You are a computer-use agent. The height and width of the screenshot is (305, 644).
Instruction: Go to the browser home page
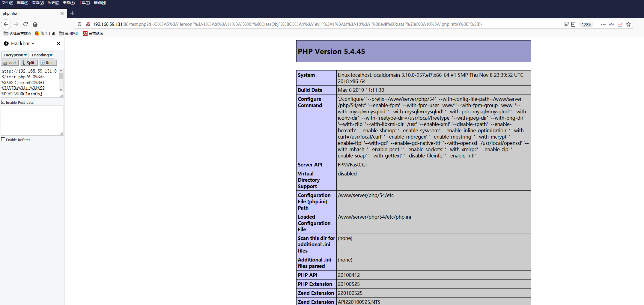point(35,24)
